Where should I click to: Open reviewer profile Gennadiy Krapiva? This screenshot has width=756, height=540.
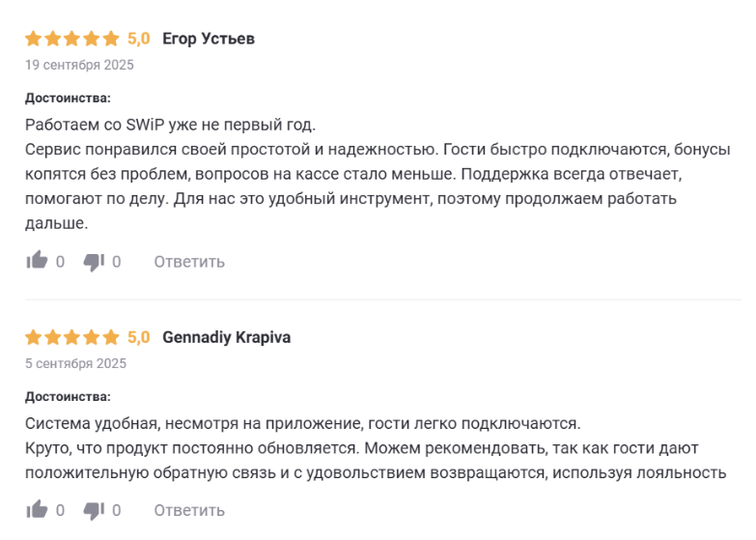[x=227, y=338]
